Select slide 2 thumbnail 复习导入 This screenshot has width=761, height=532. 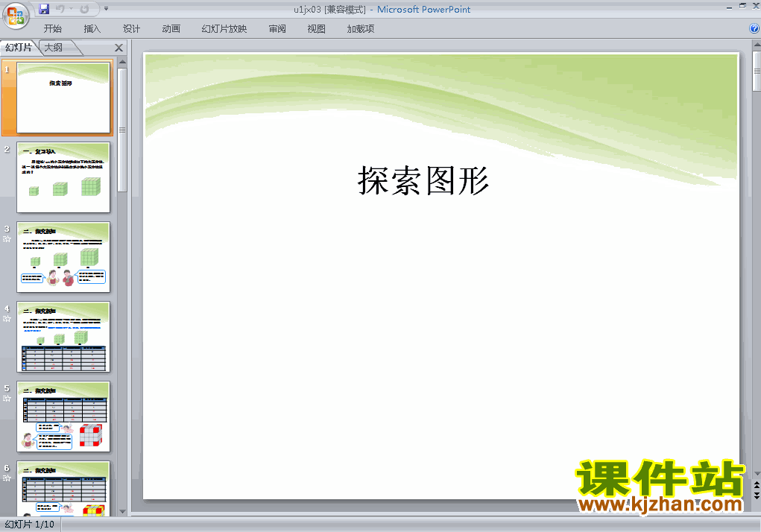pos(63,177)
